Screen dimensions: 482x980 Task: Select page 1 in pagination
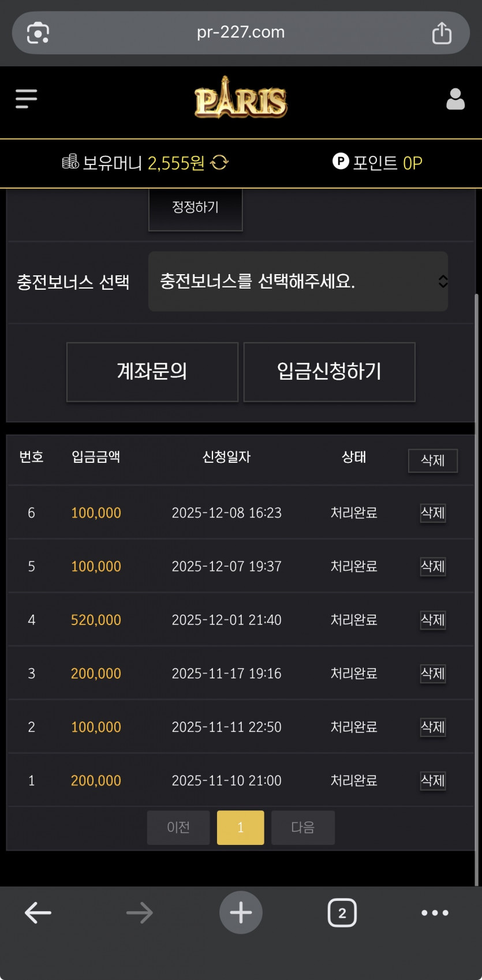pyautogui.click(x=240, y=827)
